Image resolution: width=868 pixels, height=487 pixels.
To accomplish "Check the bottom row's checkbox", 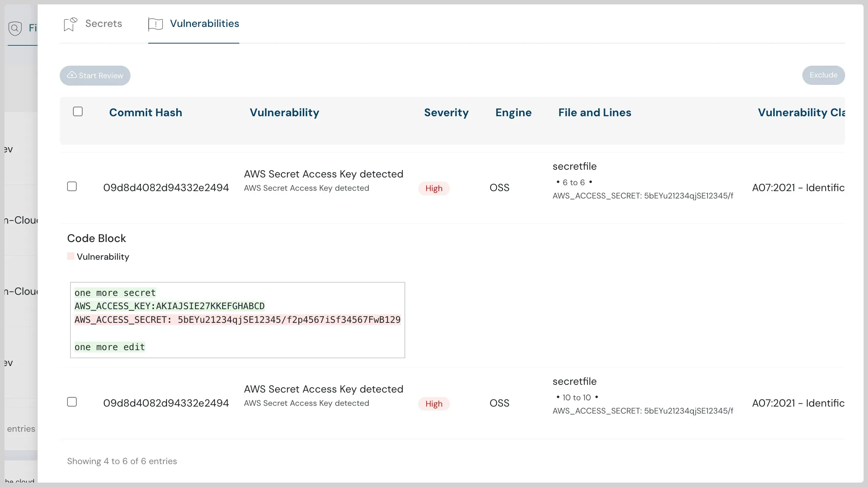I will coord(72,402).
